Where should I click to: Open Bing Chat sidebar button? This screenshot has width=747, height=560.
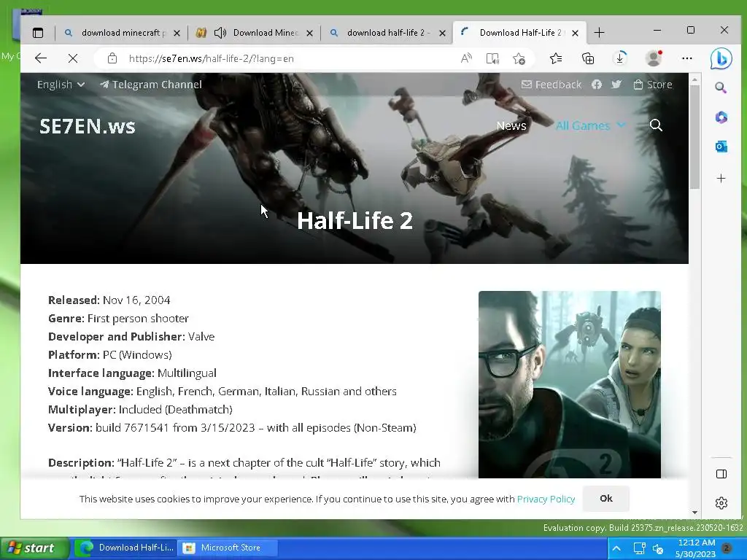click(x=721, y=58)
